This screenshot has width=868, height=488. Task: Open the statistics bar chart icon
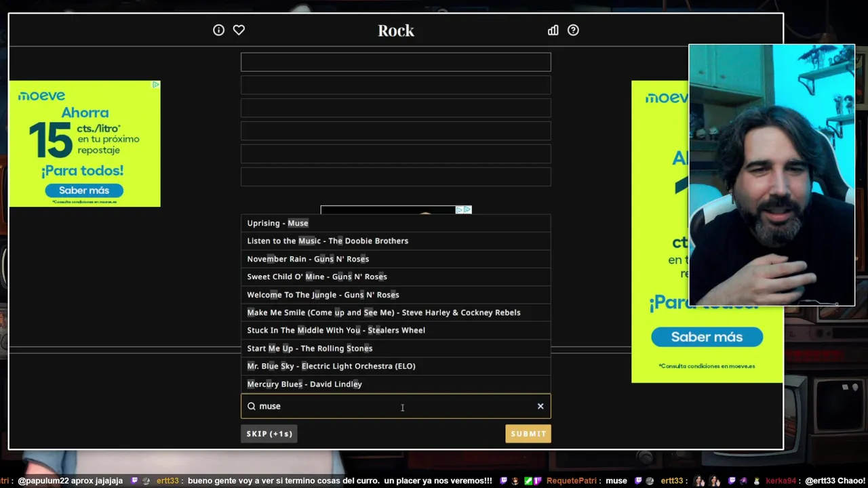(x=553, y=30)
